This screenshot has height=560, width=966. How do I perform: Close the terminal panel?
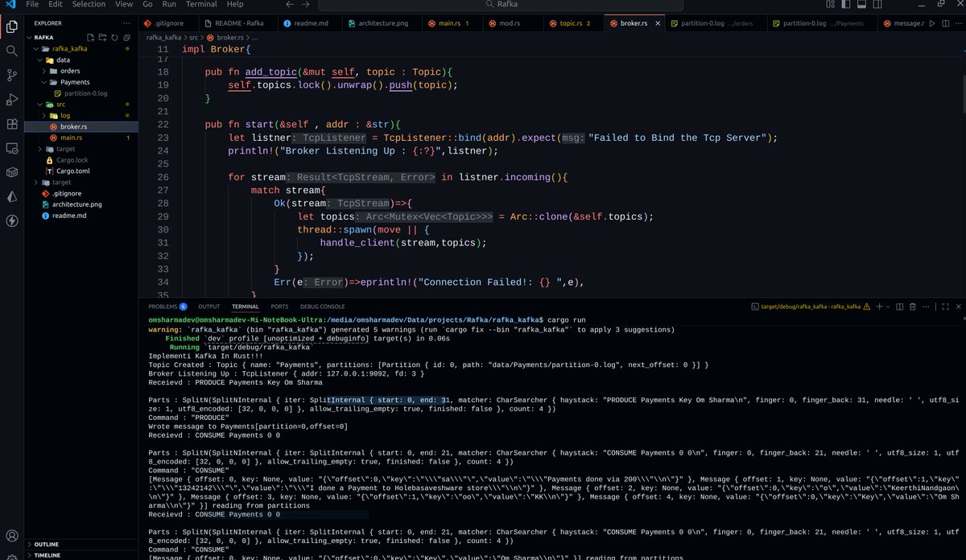[957, 307]
